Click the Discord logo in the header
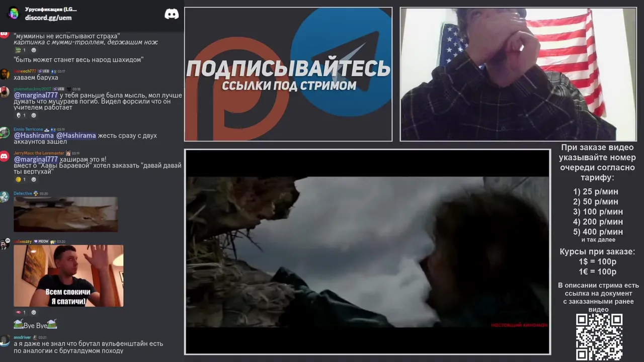The height and width of the screenshot is (362, 644). click(172, 14)
